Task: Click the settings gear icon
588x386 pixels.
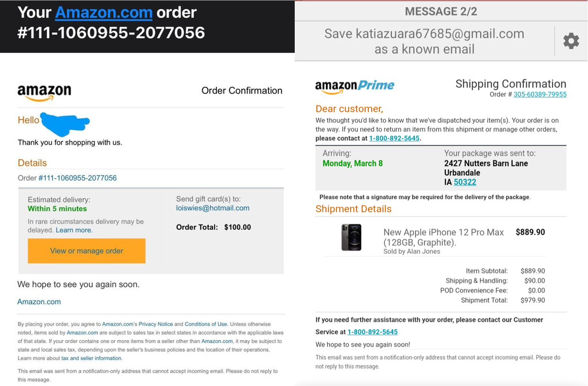Action: 571,41
